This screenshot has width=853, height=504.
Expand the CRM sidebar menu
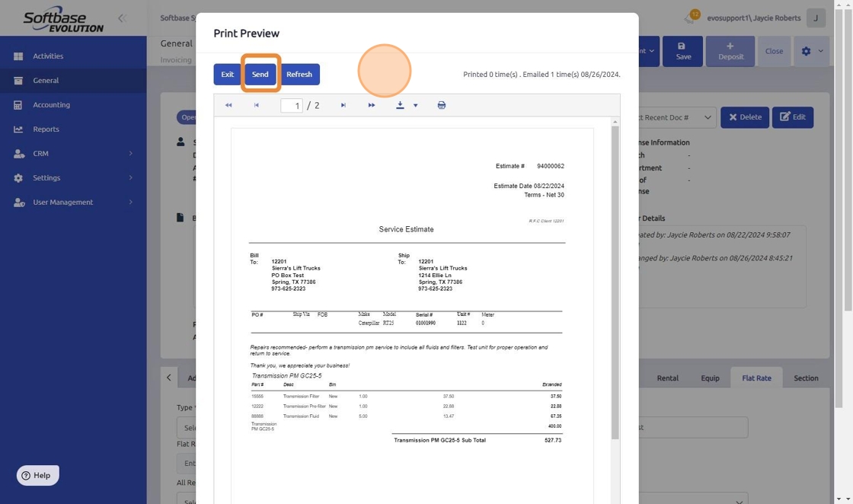pos(73,153)
